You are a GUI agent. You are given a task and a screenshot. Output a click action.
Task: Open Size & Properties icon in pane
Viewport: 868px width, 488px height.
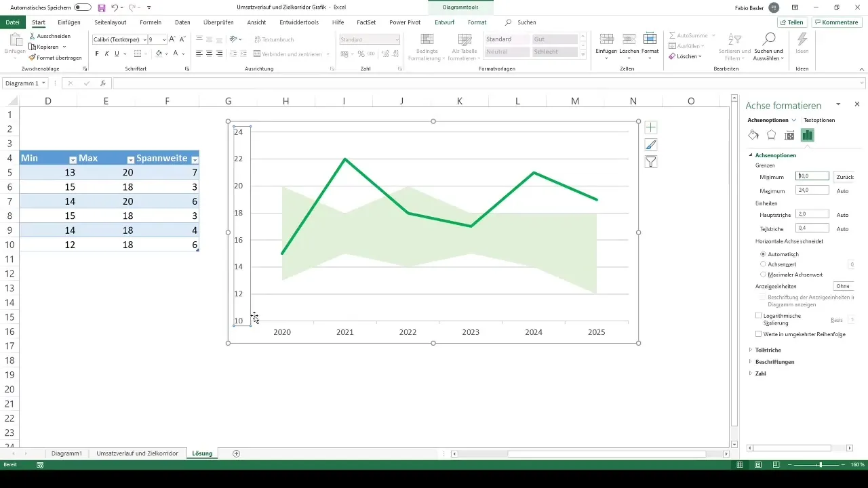click(789, 135)
